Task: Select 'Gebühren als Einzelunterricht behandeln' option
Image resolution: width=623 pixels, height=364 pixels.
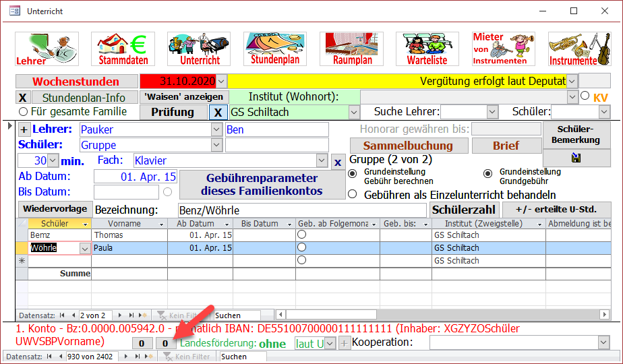Action: (353, 194)
